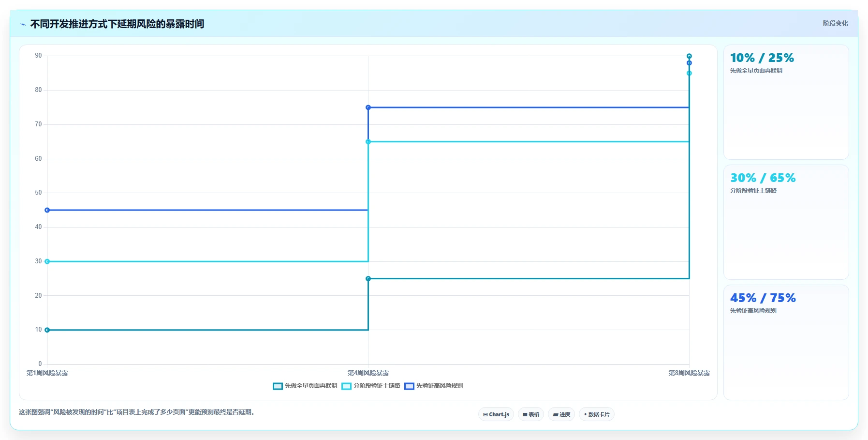Select the 表格 chip
The width and height of the screenshot is (868, 440).
[x=531, y=414]
